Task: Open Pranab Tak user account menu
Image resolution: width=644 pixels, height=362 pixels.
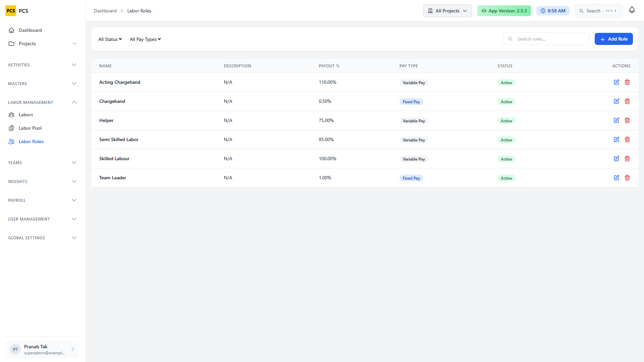Action: pyautogui.click(x=43, y=349)
